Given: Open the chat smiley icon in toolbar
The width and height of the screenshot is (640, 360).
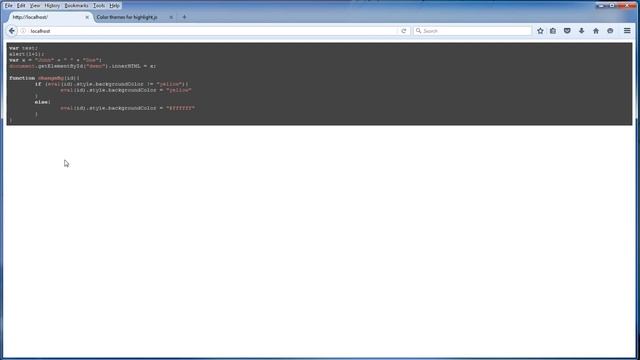Looking at the screenshot, I should (x=610, y=31).
